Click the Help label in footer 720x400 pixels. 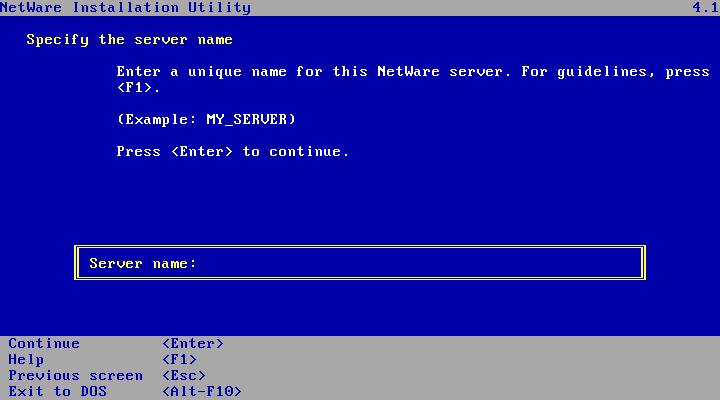point(26,360)
